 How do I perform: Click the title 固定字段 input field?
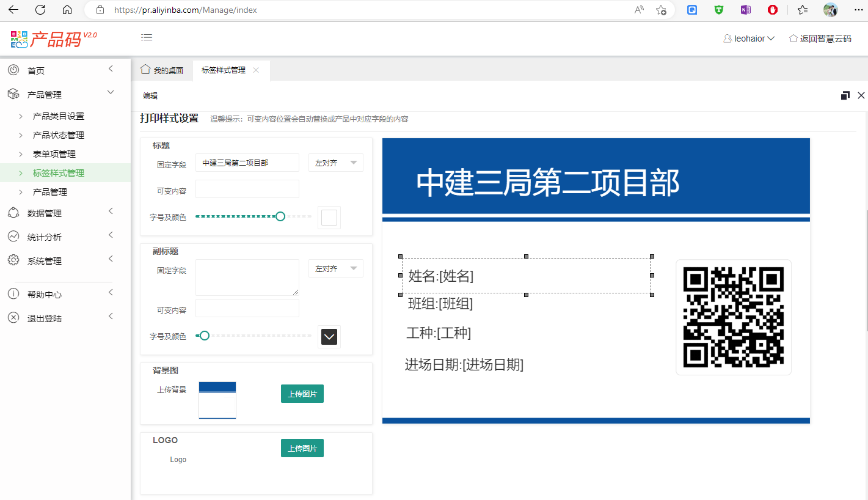coord(247,163)
